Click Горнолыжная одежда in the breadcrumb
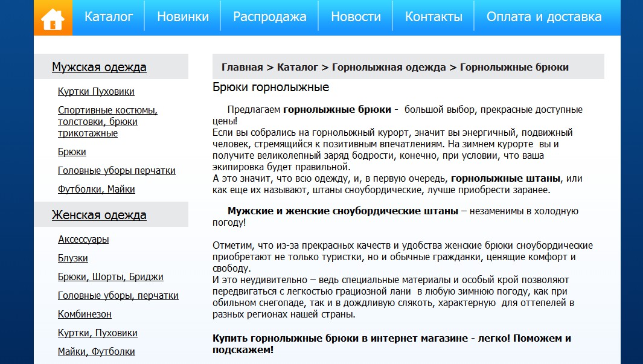This screenshot has height=364, width=643. click(x=389, y=67)
